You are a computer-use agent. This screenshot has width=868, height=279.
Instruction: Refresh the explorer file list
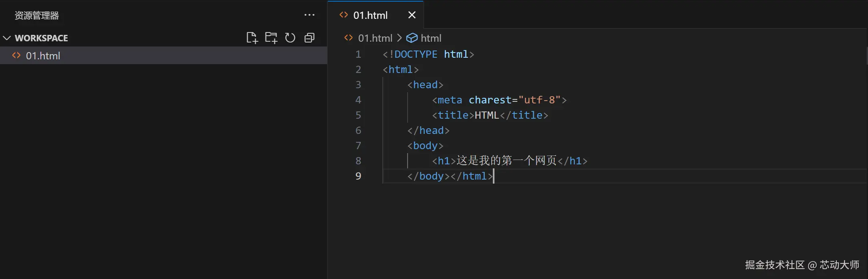(290, 38)
